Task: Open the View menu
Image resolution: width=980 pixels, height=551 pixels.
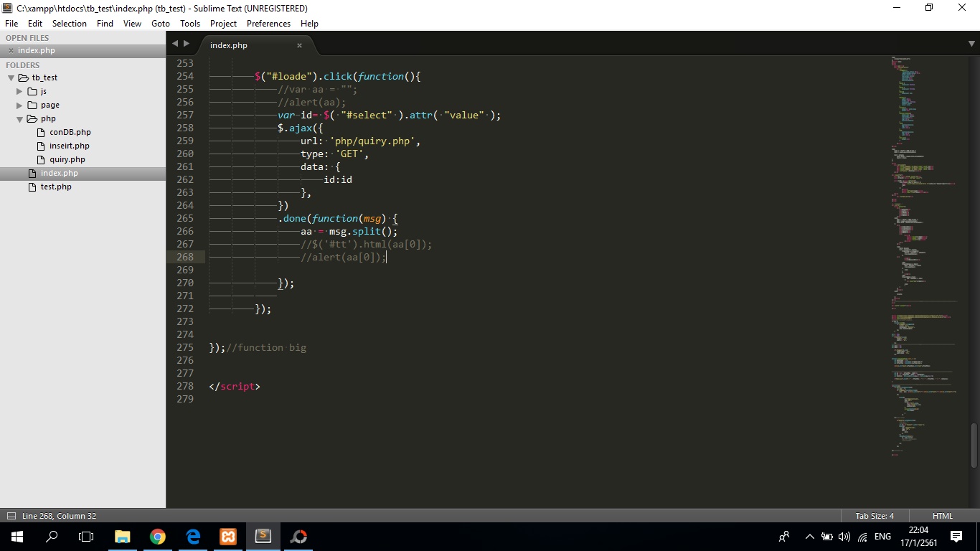Action: click(x=132, y=23)
